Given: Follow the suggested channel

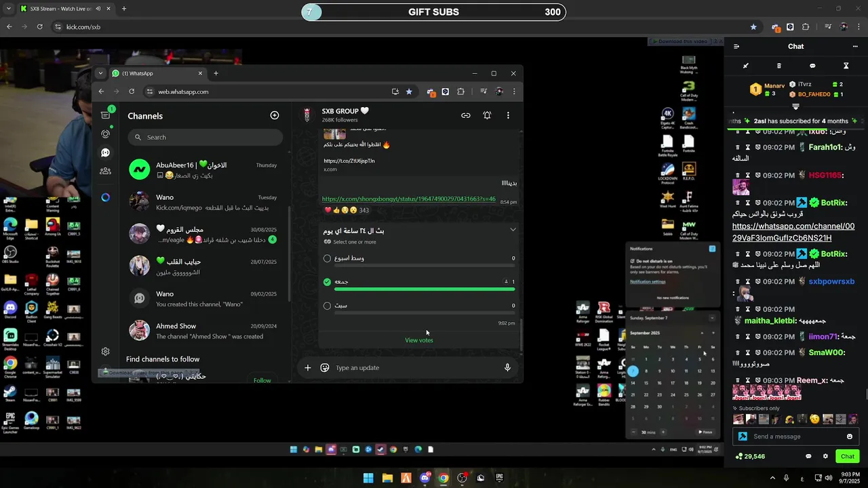Looking at the screenshot, I should pos(262,380).
